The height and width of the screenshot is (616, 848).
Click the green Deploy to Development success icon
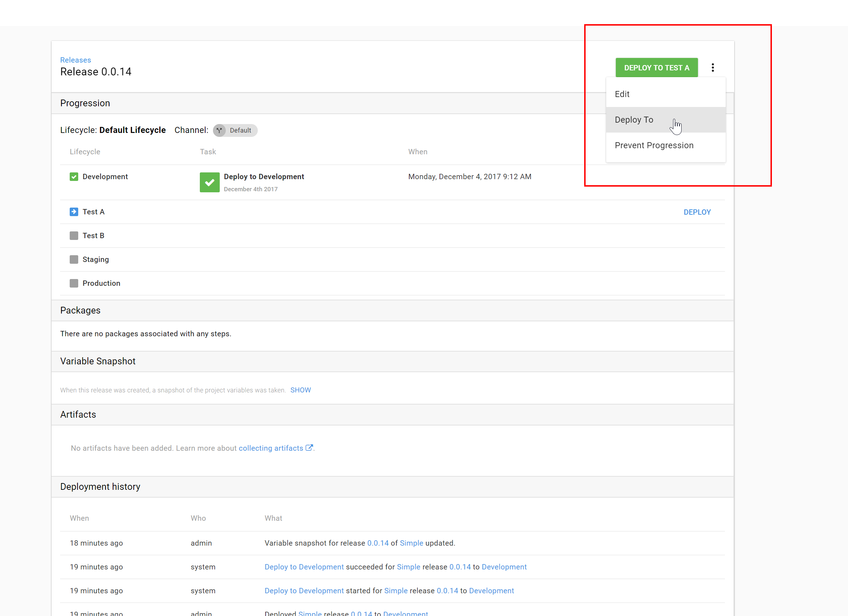coord(209,182)
